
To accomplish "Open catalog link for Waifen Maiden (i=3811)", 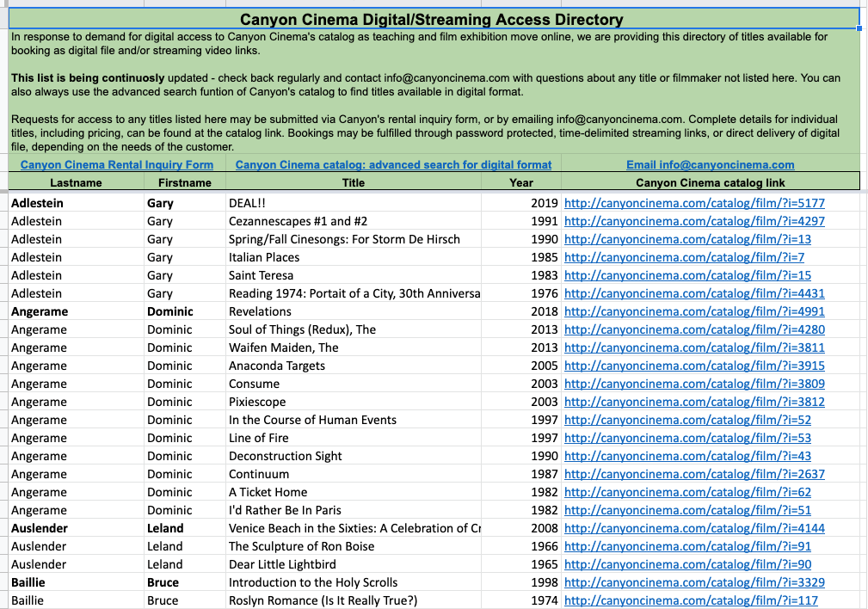I will 694,348.
